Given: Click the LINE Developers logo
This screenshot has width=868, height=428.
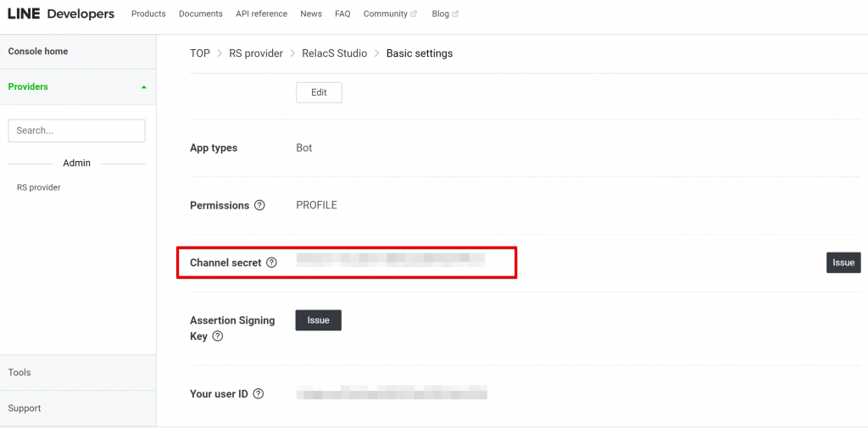Looking at the screenshot, I should click(x=61, y=14).
